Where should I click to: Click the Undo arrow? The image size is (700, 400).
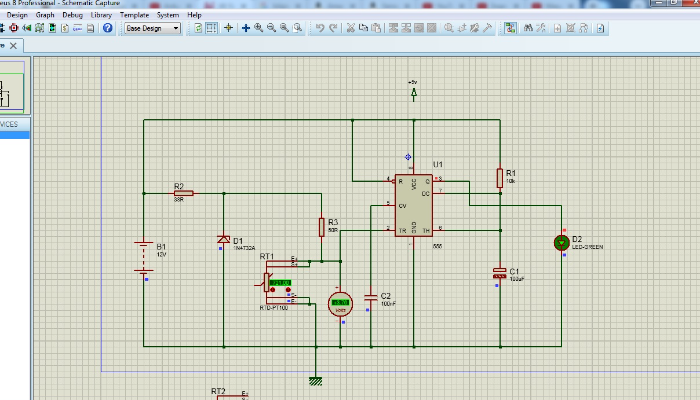coord(320,28)
